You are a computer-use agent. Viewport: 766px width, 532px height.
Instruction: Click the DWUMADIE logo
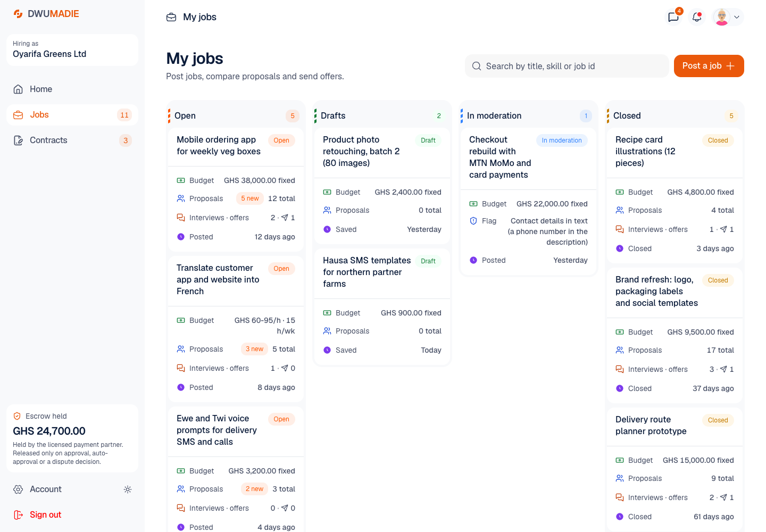(x=46, y=14)
